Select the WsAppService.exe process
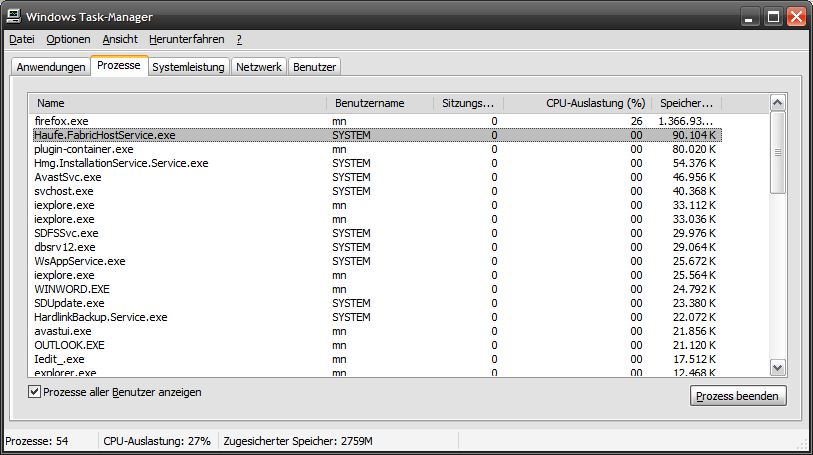Screen dimensions: 813x455 pos(375,261)
